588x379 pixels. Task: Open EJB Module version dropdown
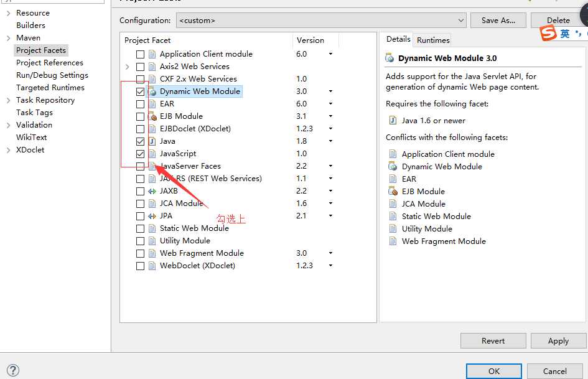[330, 116]
